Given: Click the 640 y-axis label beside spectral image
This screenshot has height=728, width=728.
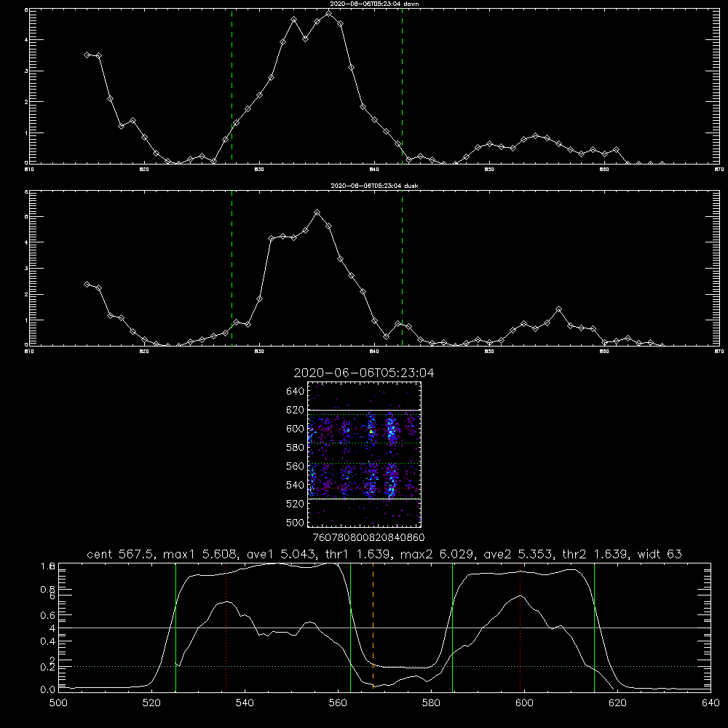Looking at the screenshot, I should click(295, 392).
